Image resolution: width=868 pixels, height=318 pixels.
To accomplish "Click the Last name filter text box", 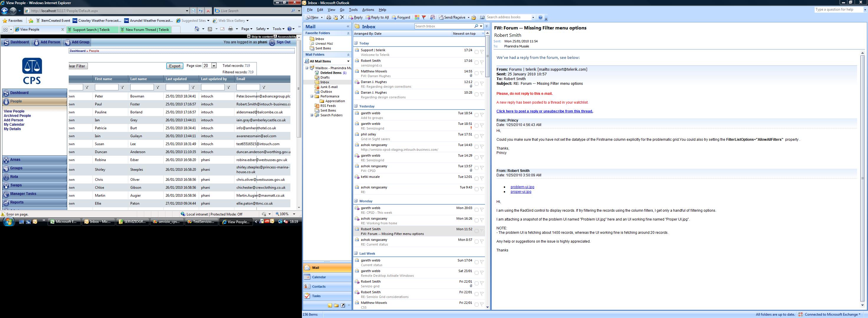I will (x=142, y=87).
